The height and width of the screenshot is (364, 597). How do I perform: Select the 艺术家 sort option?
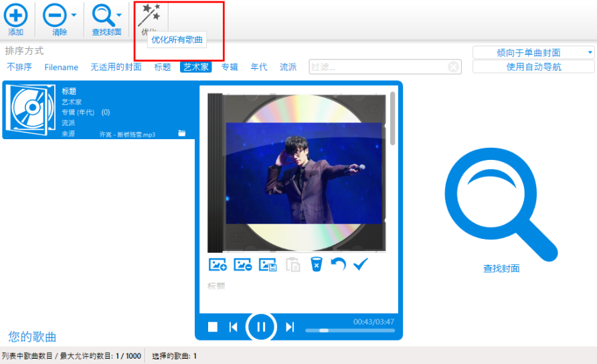point(195,67)
